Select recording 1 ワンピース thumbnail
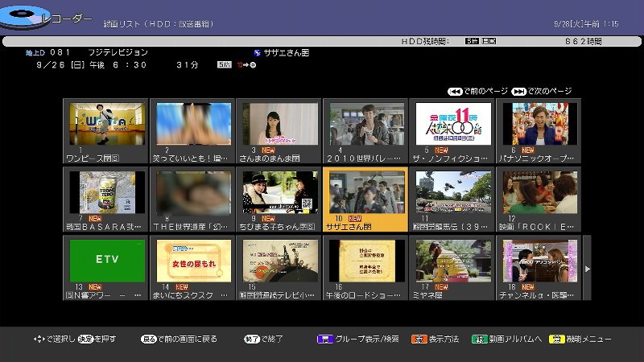This screenshot has width=644, height=362. click(107, 123)
